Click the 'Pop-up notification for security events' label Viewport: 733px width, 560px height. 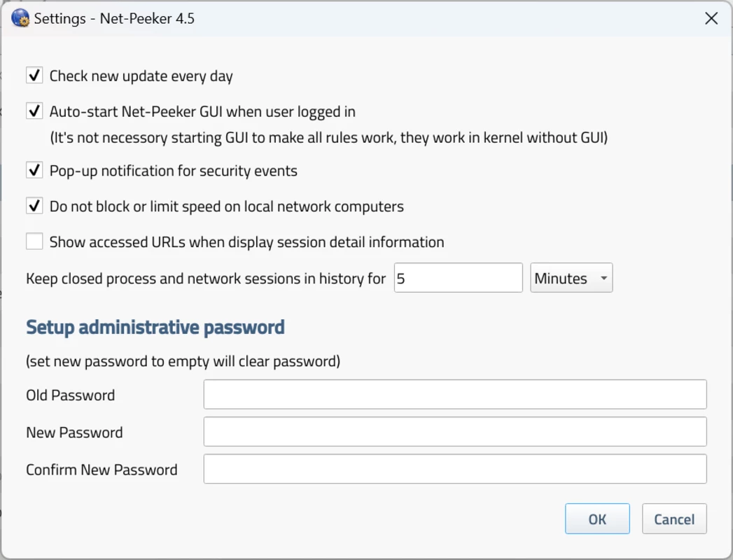174,171
